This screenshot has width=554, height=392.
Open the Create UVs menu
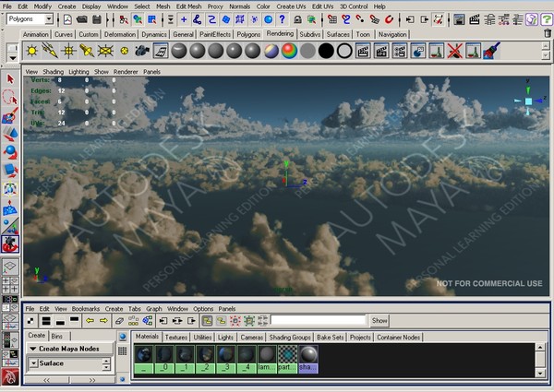click(x=291, y=6)
